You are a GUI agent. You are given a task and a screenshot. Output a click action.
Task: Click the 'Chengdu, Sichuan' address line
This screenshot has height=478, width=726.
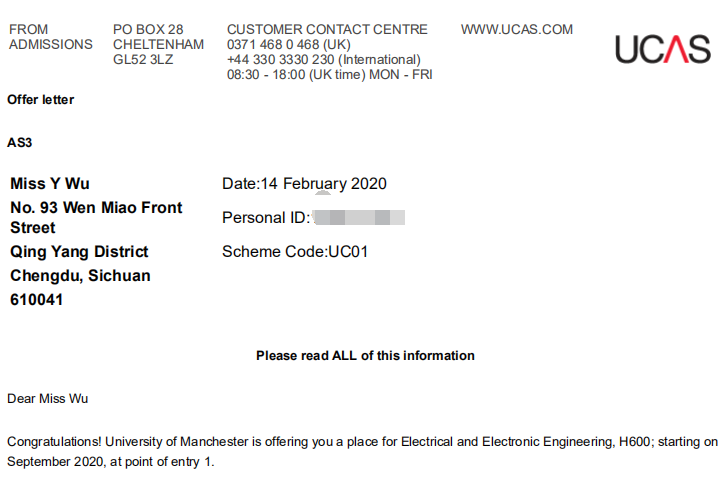click(80, 276)
